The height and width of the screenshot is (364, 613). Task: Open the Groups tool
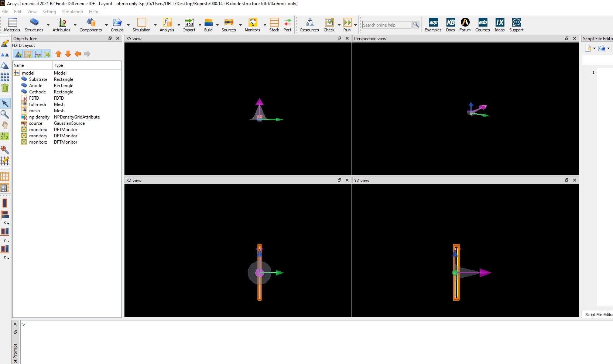pos(117,25)
